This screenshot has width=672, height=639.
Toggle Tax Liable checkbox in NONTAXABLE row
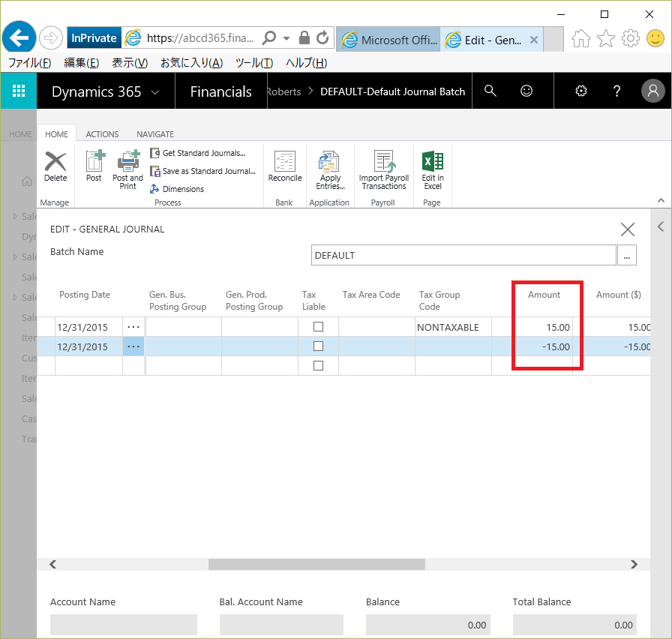tap(318, 327)
